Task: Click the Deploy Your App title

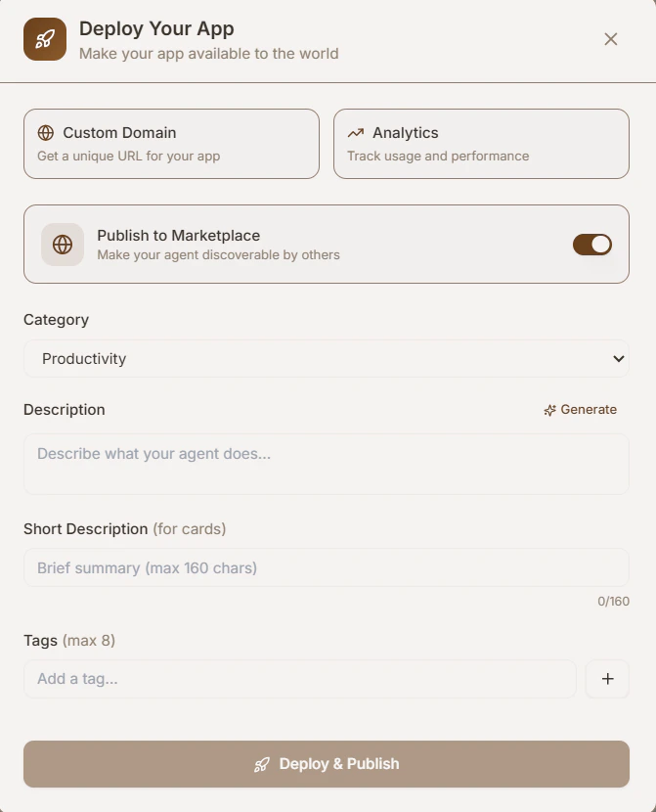Action: point(158,28)
